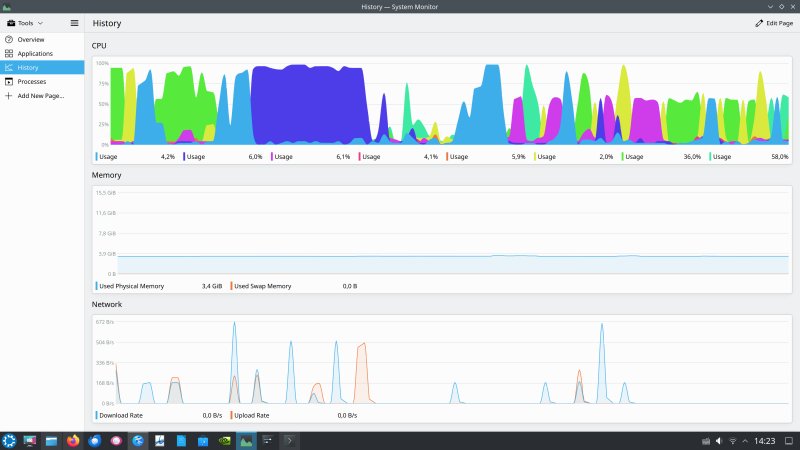The width and height of the screenshot is (800, 450).
Task: Switch to the Applications page
Action: click(42, 54)
